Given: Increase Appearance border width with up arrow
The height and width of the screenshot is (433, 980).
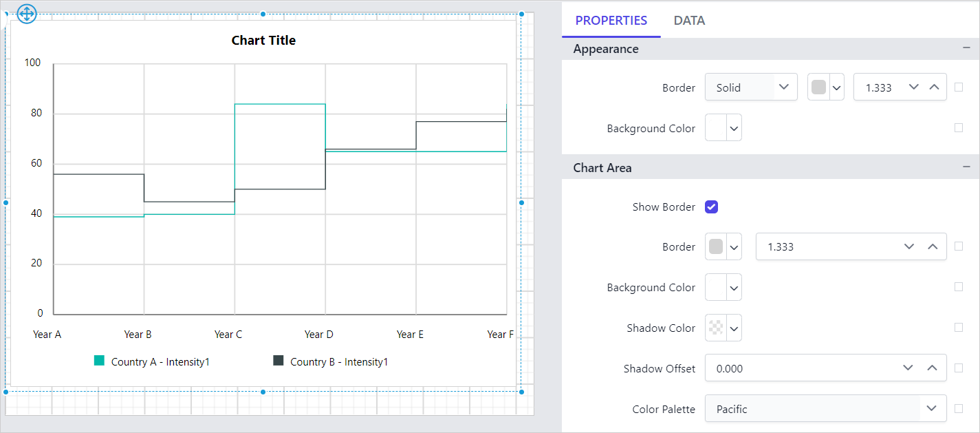Looking at the screenshot, I should tap(934, 87).
